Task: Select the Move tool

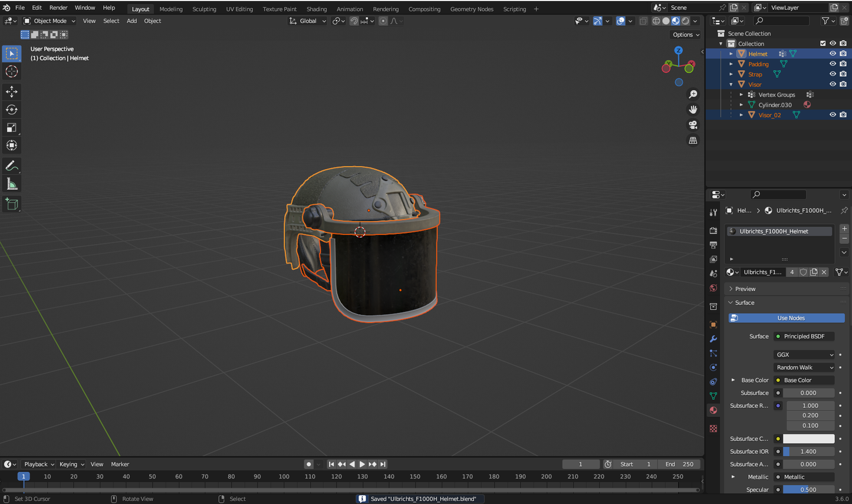Action: [x=12, y=91]
